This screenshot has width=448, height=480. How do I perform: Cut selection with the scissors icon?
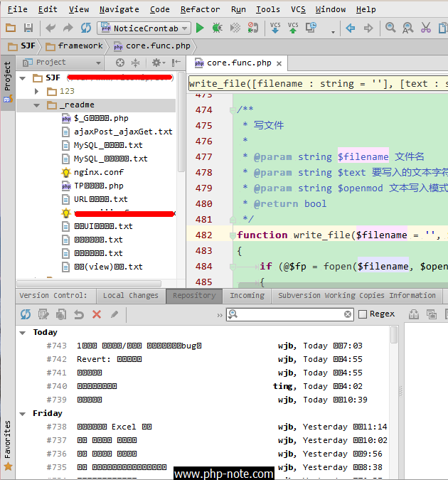(426, 28)
